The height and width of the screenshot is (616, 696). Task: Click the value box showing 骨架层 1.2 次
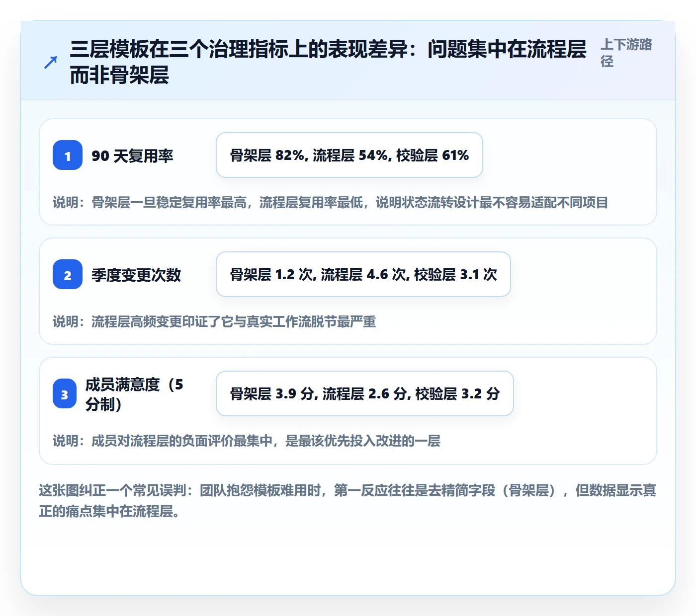point(363,274)
